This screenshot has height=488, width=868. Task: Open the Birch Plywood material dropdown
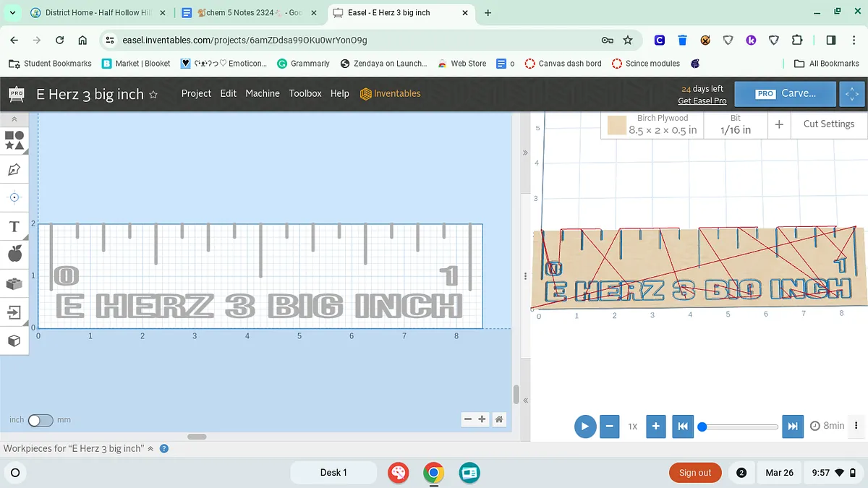(653, 125)
